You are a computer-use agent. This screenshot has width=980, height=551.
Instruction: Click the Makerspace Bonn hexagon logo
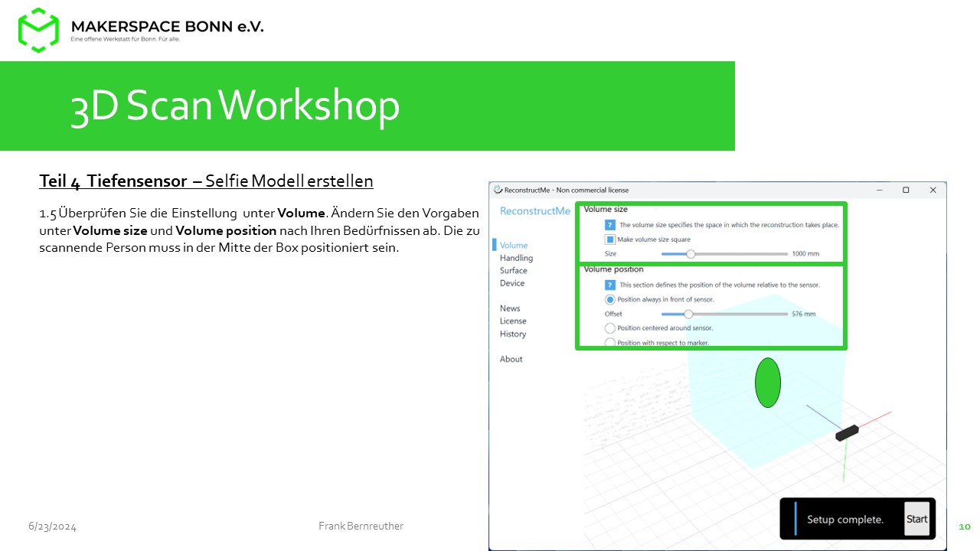[38, 30]
